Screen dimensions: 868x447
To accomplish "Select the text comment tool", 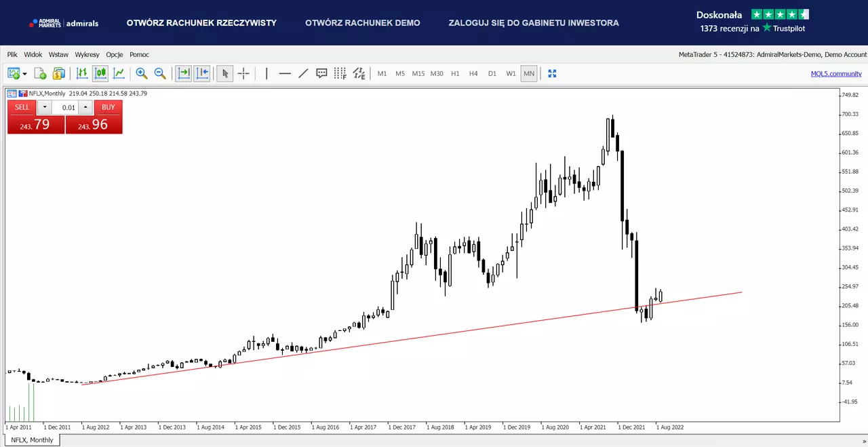I will [x=322, y=73].
